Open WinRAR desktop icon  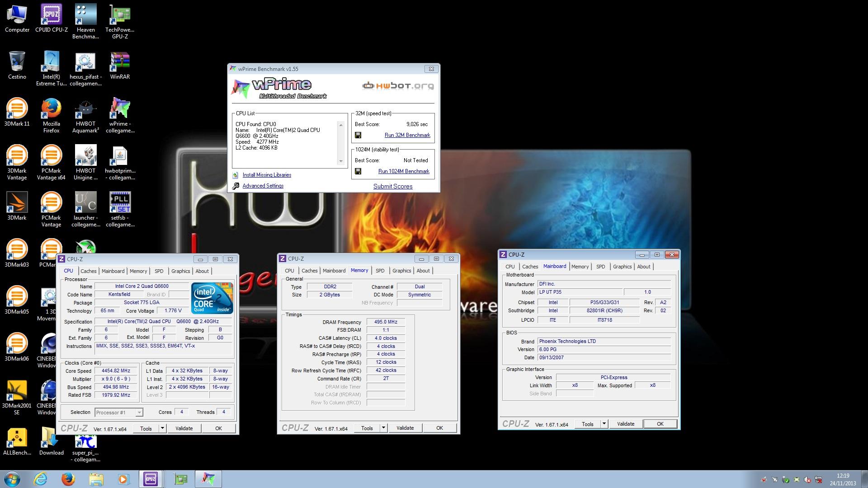120,66
